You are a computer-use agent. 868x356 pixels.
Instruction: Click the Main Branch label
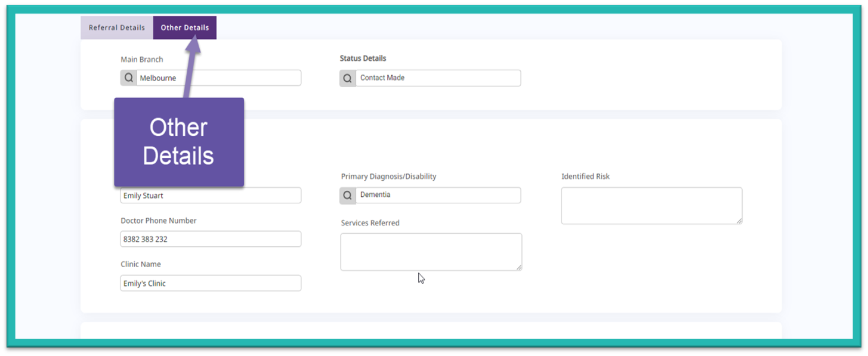click(x=142, y=60)
